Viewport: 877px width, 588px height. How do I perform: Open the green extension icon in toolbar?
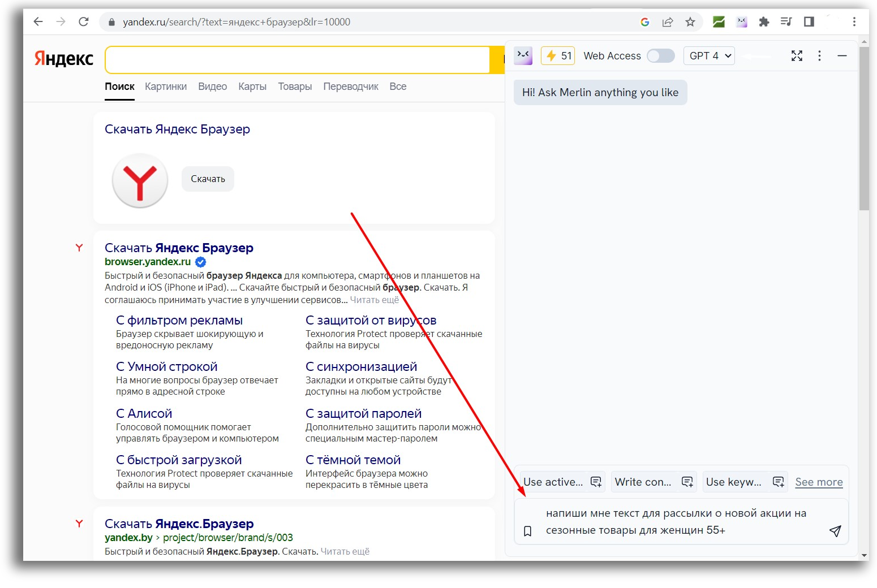(719, 22)
